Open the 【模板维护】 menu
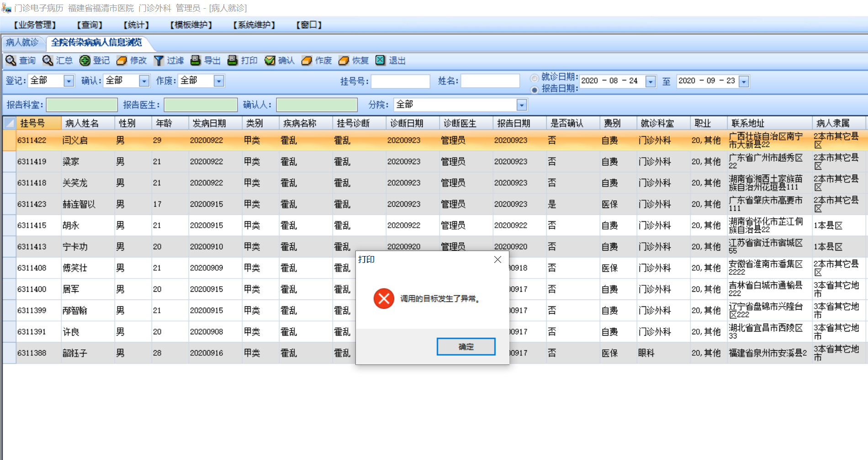Screen dimensions: 868x460 [x=191, y=25]
